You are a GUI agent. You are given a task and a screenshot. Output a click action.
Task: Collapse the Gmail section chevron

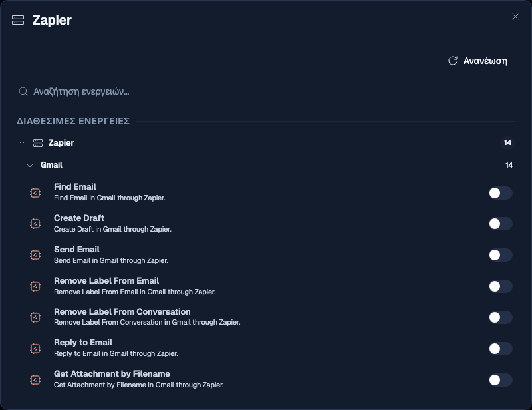click(30, 166)
